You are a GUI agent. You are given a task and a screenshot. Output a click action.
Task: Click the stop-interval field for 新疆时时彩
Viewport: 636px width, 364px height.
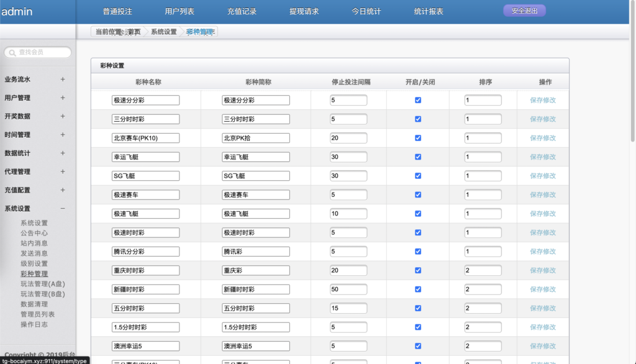[348, 289]
